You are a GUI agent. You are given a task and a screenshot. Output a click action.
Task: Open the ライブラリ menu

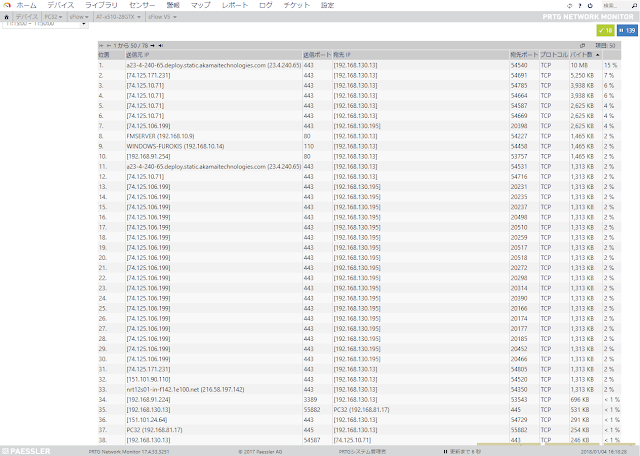[101, 5]
